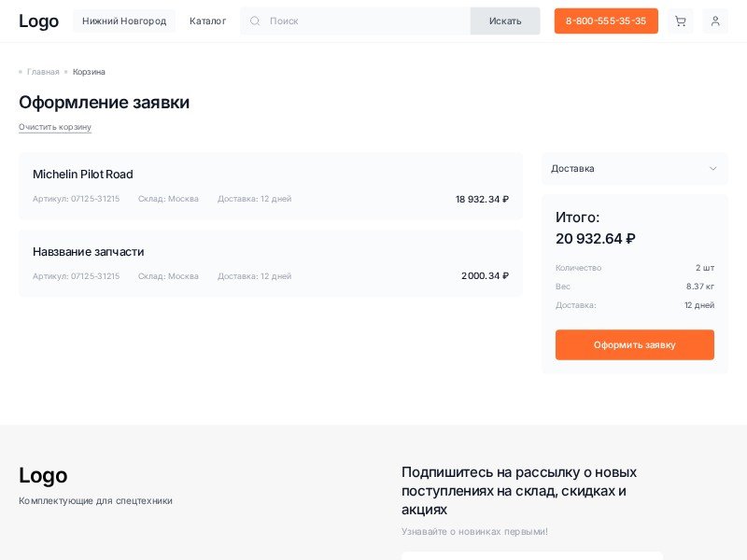The image size is (747, 560).
Task: Click the magnifier icon in search bar
Action: coord(255,21)
